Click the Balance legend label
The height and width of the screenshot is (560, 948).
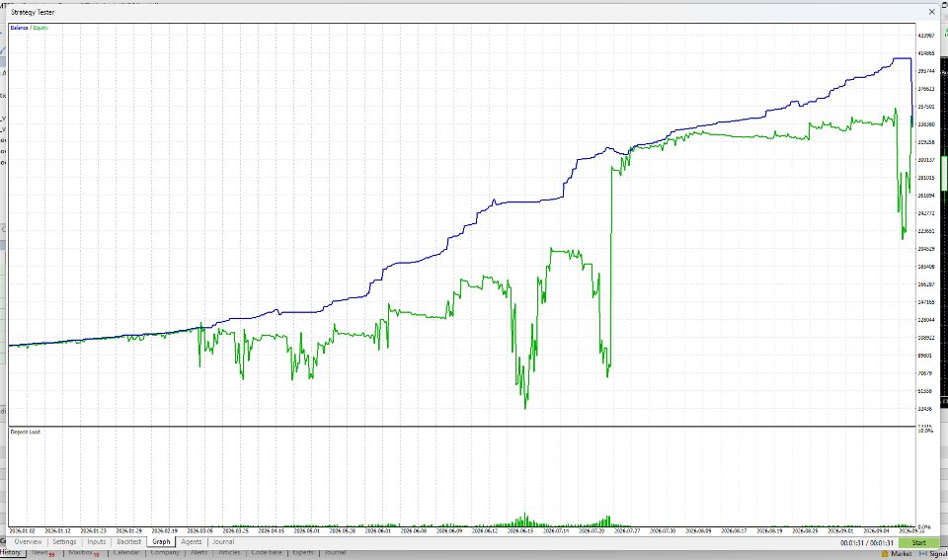click(19, 28)
